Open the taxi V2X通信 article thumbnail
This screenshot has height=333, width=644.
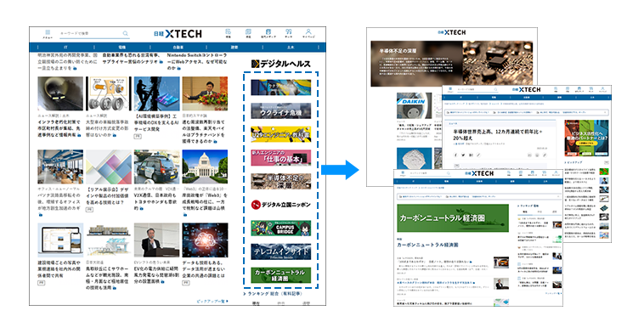[x=157, y=166]
